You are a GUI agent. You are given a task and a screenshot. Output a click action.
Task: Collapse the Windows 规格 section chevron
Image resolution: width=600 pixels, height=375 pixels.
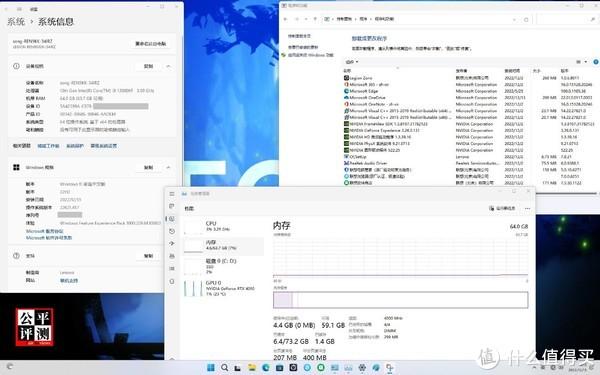[x=168, y=167]
